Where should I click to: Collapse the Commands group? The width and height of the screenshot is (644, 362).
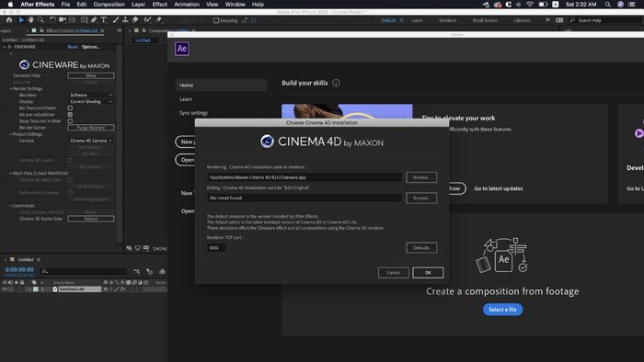pos(11,206)
